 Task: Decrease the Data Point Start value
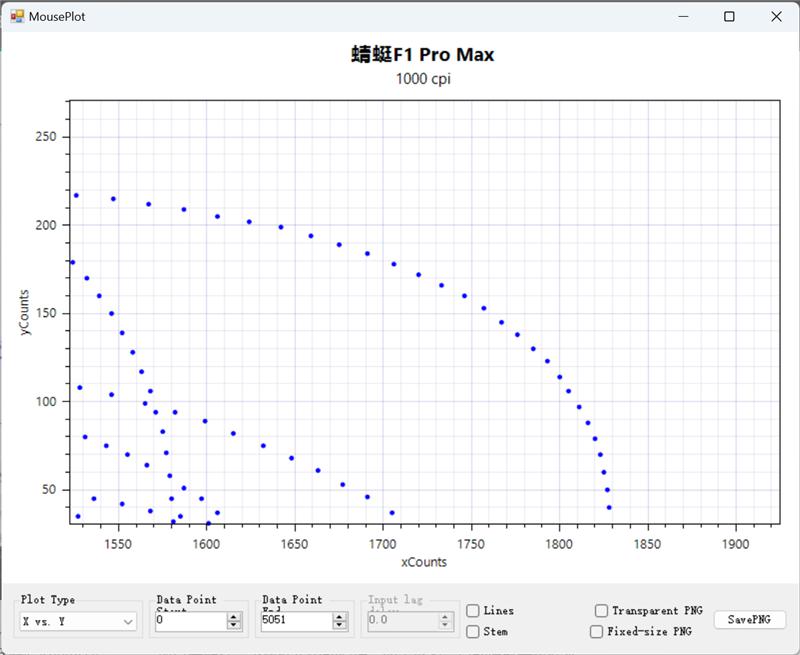point(234,625)
